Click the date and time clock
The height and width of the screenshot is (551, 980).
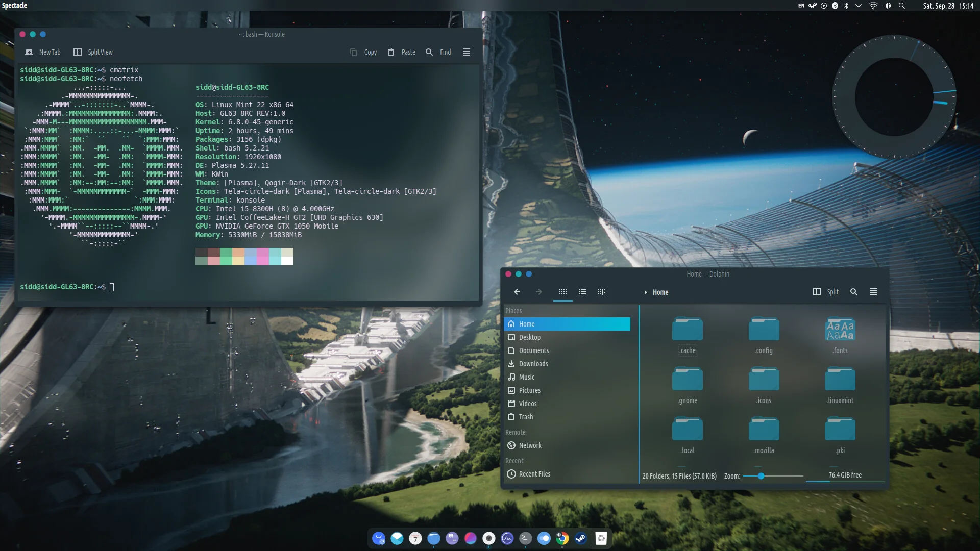(948, 6)
